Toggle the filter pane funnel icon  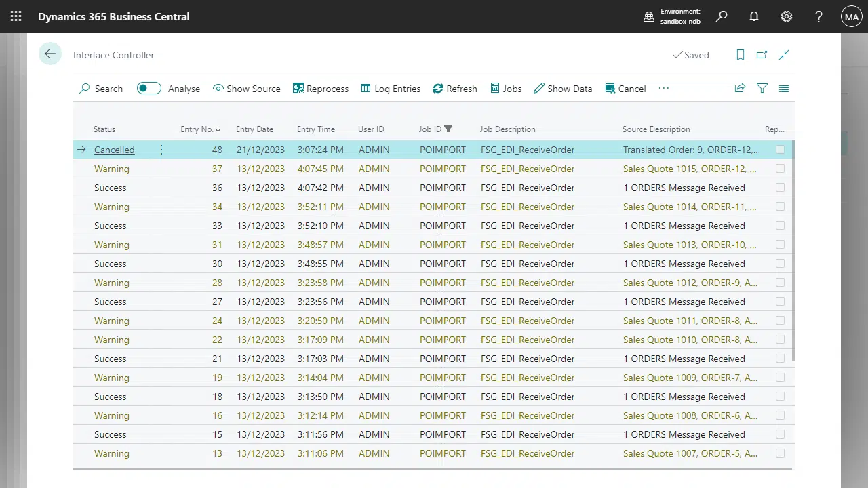[762, 89]
